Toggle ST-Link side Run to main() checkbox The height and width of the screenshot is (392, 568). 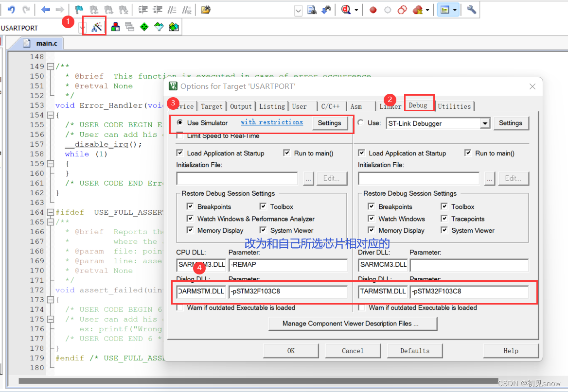468,153
